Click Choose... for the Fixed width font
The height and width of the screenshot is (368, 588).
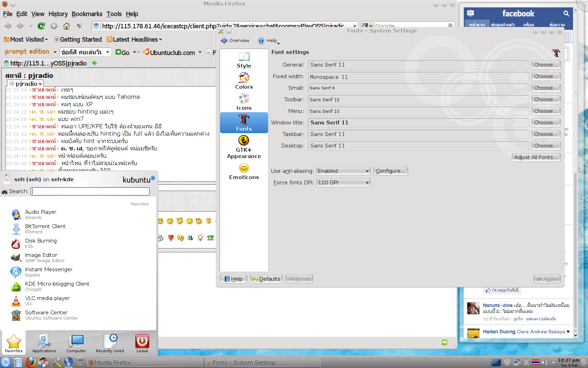pyautogui.click(x=546, y=76)
